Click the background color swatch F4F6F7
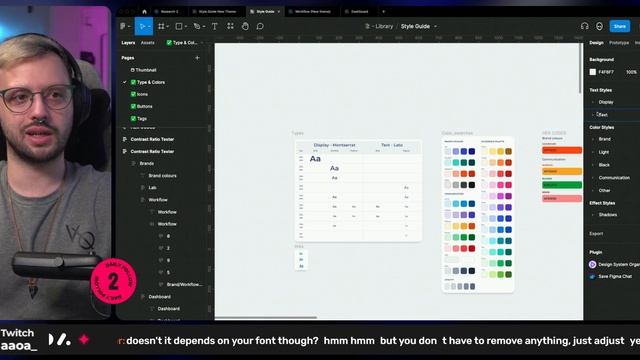The height and width of the screenshot is (360, 640). tap(593, 72)
